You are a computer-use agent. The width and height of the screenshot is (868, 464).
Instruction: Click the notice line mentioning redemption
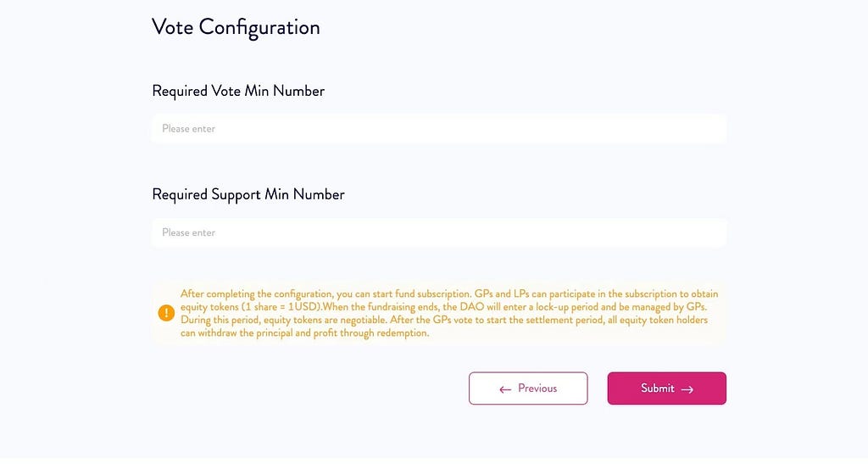tap(305, 333)
